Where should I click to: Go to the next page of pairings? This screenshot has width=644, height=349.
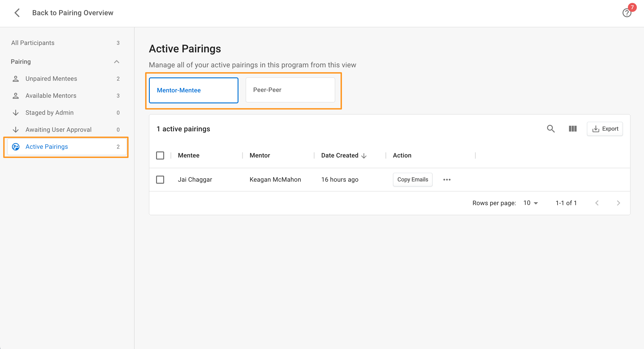[x=618, y=203]
